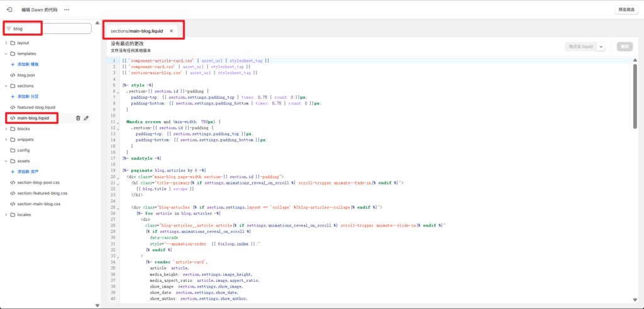Click code icon beside section-featured-blog.css
The height and width of the screenshot is (309, 644).
(13, 193)
